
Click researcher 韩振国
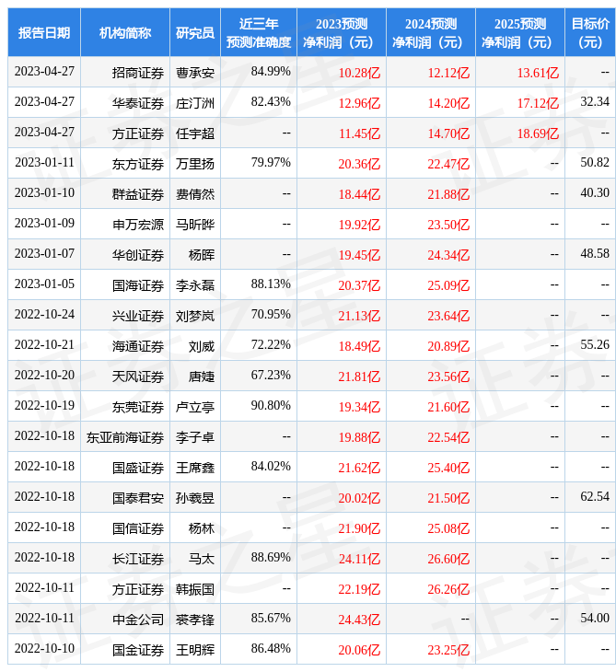point(195,590)
